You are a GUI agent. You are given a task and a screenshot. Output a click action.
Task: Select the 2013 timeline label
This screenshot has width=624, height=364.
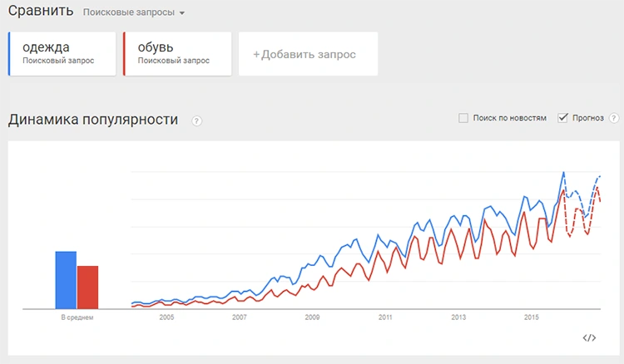click(x=458, y=317)
